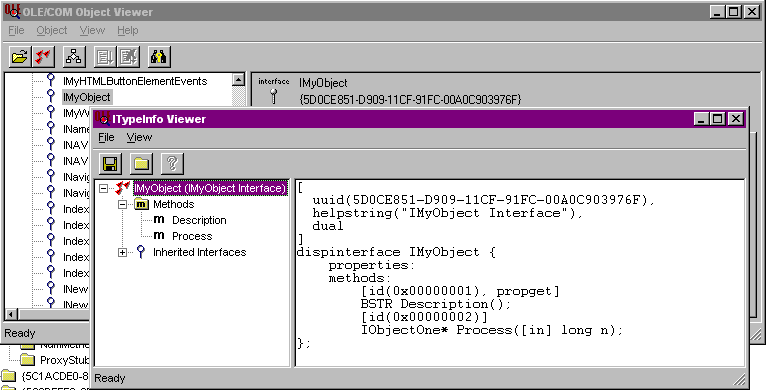766x390 pixels.
Task: Open View menu in OLE/COM Object Viewer
Action: 92,30
